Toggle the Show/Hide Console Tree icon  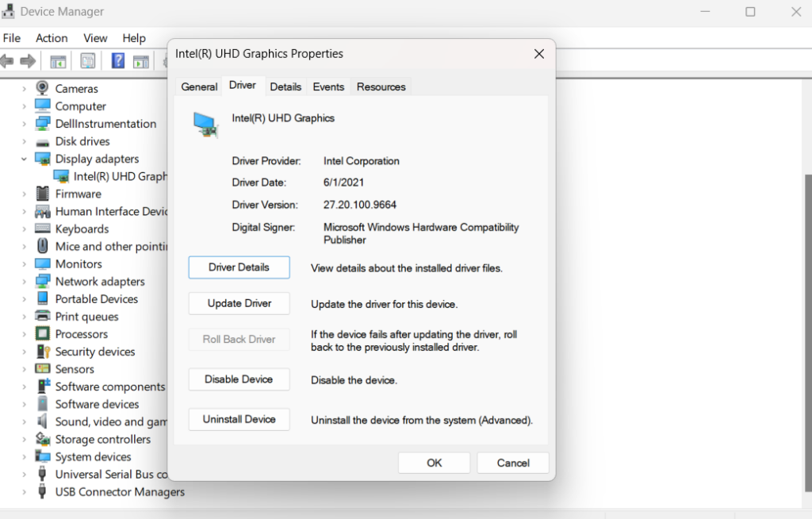(57, 60)
